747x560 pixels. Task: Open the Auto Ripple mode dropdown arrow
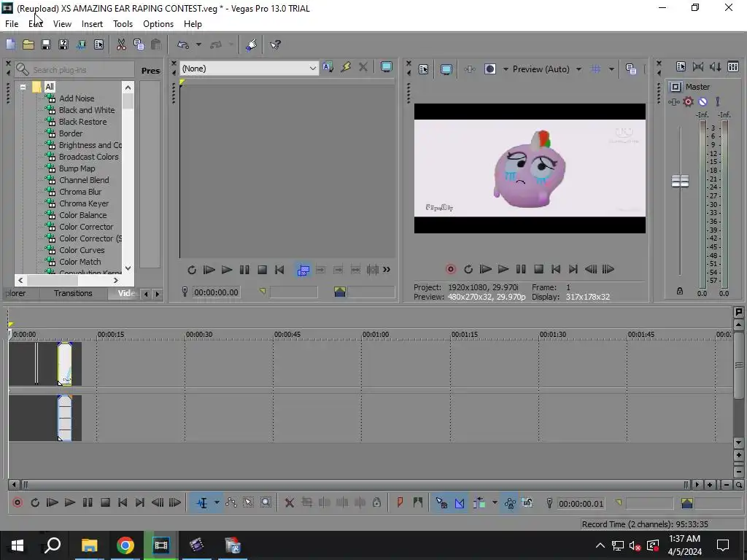(x=495, y=502)
